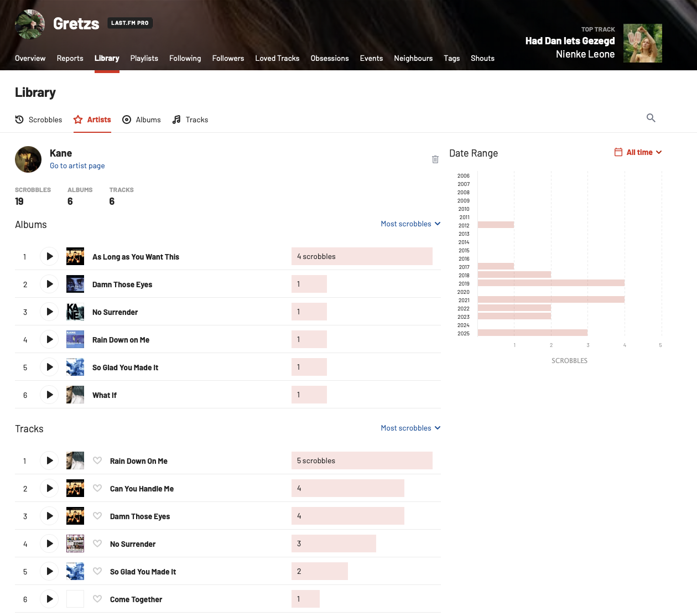Click the 2025 bar in Date Range chart

coord(533,333)
